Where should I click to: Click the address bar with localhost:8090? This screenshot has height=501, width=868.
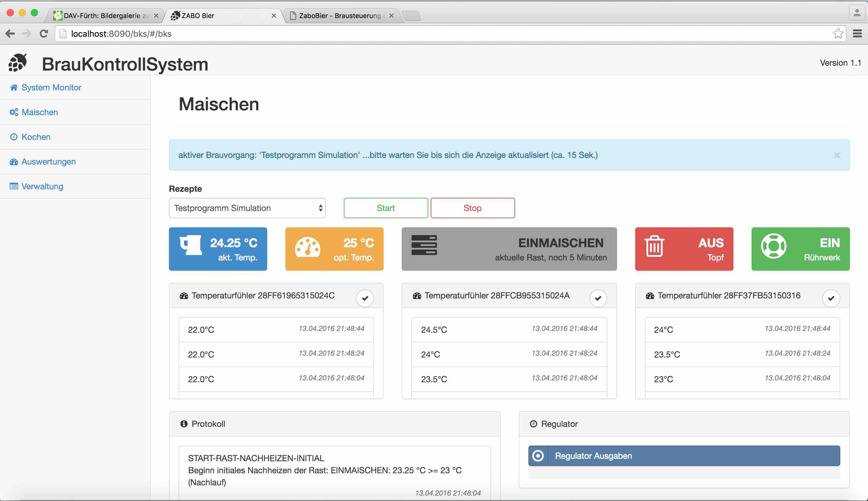point(450,34)
